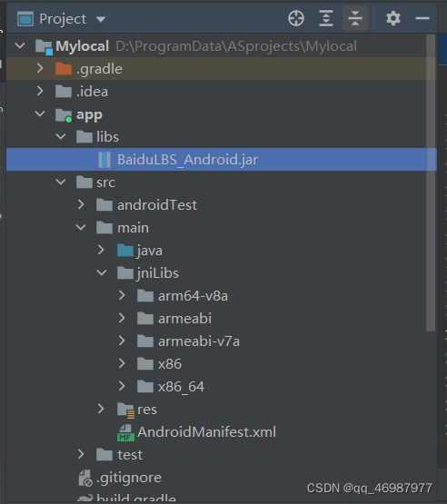Select the x86_64 folder label
The width and height of the screenshot is (447, 504).
181,387
